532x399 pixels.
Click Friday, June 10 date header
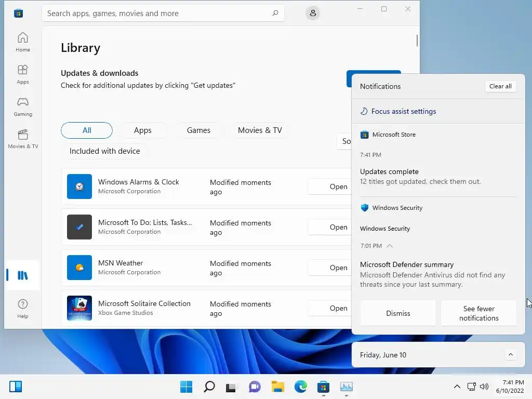383,355
